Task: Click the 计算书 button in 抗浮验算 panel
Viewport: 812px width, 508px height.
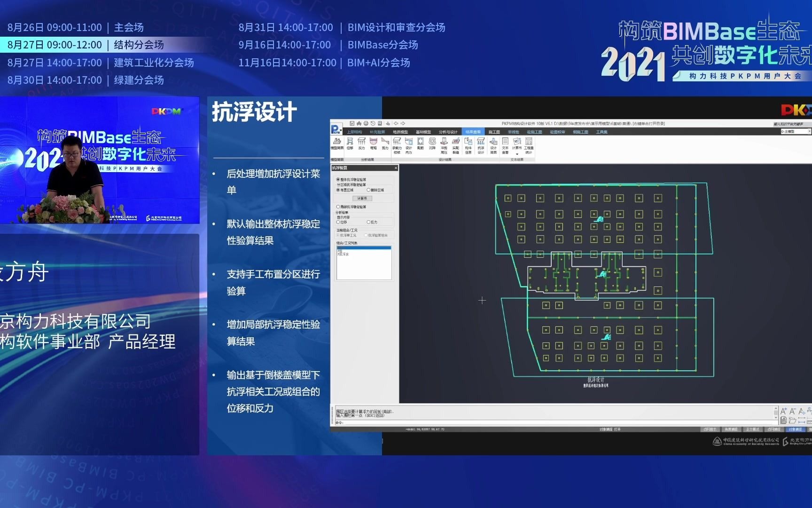Action: point(362,198)
